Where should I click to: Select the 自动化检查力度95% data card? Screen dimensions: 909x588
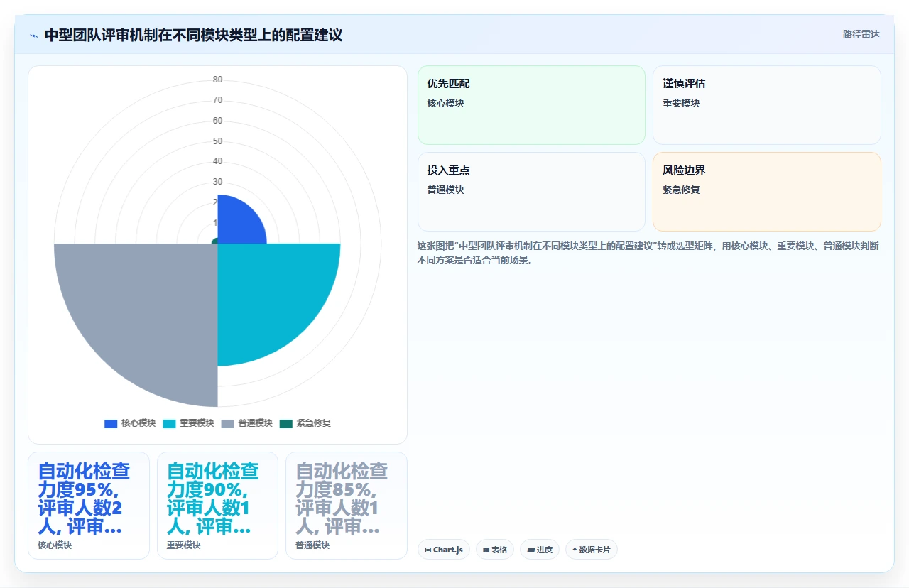89,506
